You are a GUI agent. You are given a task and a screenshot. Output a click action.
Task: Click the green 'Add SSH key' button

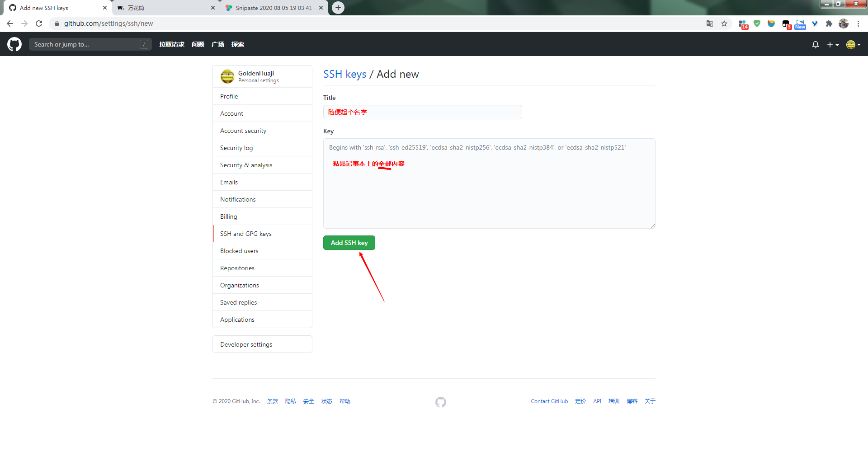click(349, 243)
